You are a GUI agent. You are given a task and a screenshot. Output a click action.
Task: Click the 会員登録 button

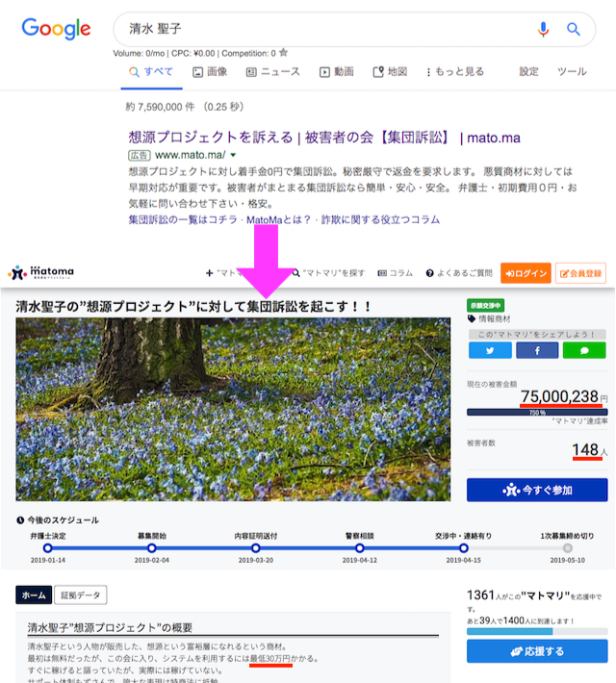point(580,273)
